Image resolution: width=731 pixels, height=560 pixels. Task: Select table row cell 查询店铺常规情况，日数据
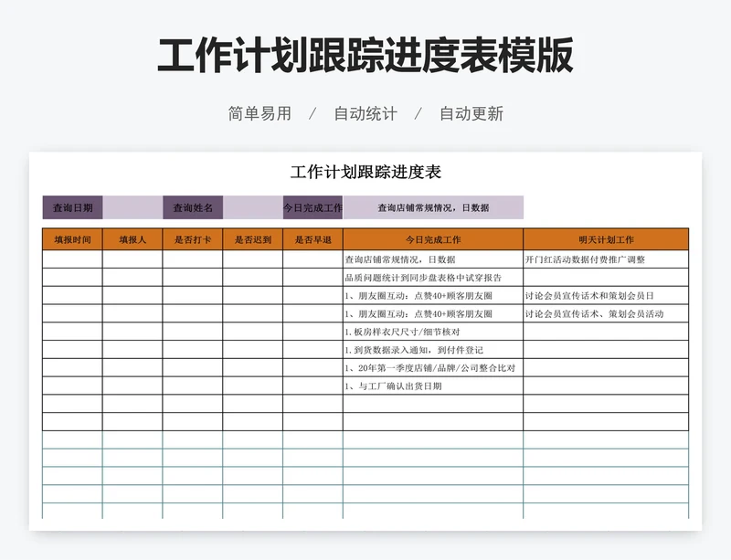(433, 259)
